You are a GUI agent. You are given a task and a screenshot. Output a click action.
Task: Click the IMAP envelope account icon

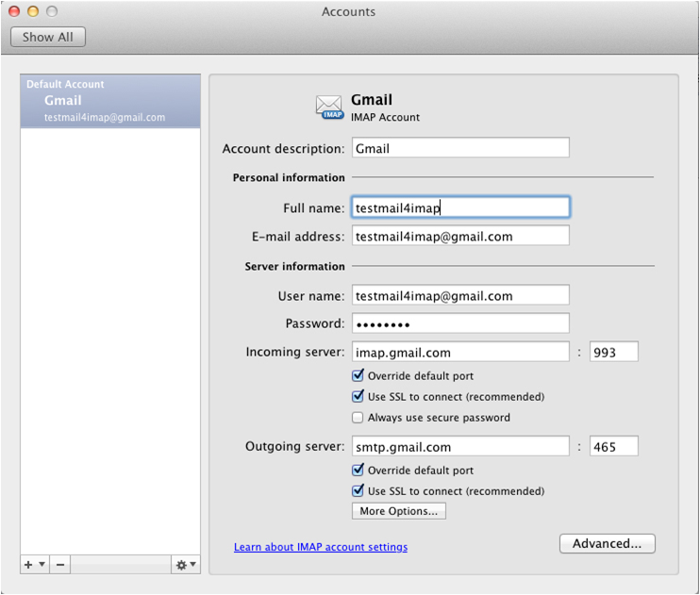329,107
